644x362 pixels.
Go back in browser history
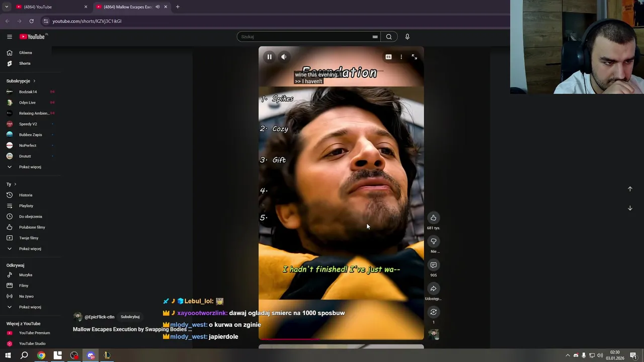tap(7, 21)
